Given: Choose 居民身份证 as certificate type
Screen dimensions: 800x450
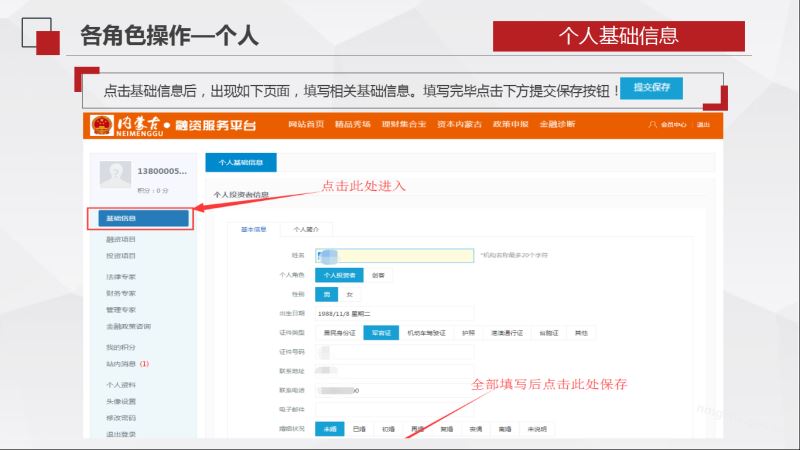Looking at the screenshot, I should point(338,332).
